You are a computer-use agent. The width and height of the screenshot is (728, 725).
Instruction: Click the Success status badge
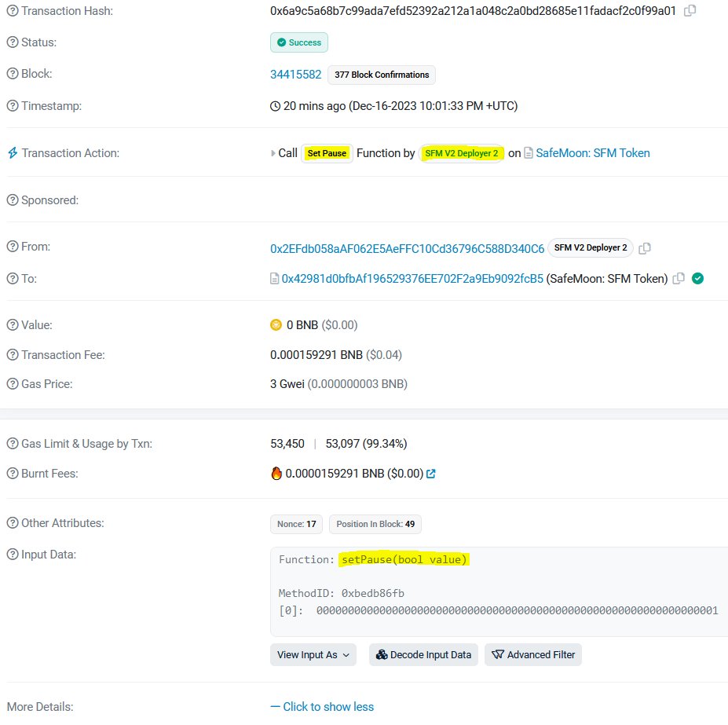pos(299,42)
